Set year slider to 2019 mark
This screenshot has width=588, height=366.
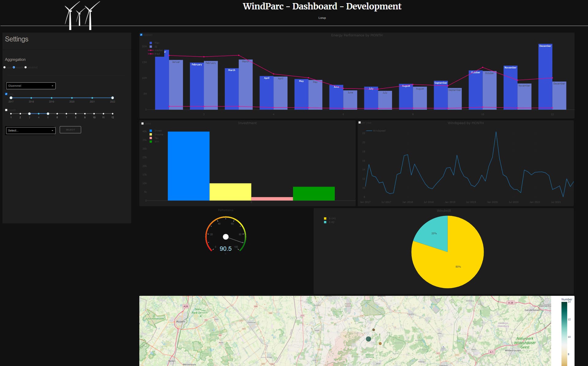51,98
